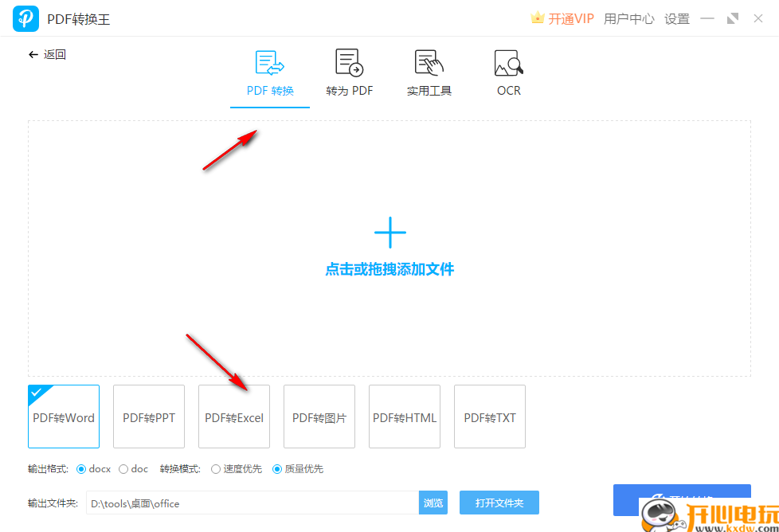Select the PDF转HTML conversion type
The width and height of the screenshot is (779, 532).
[x=404, y=417]
